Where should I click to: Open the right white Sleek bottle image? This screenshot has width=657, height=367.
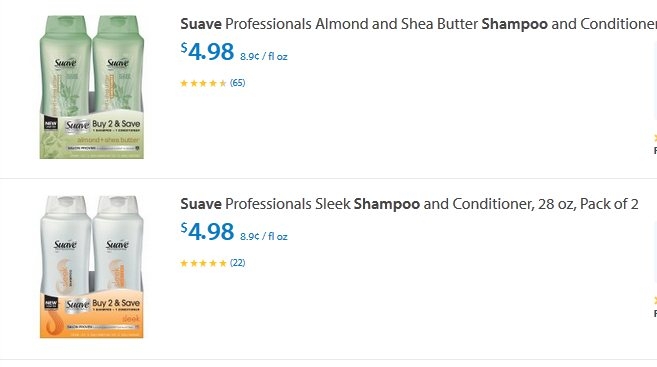pos(118,245)
